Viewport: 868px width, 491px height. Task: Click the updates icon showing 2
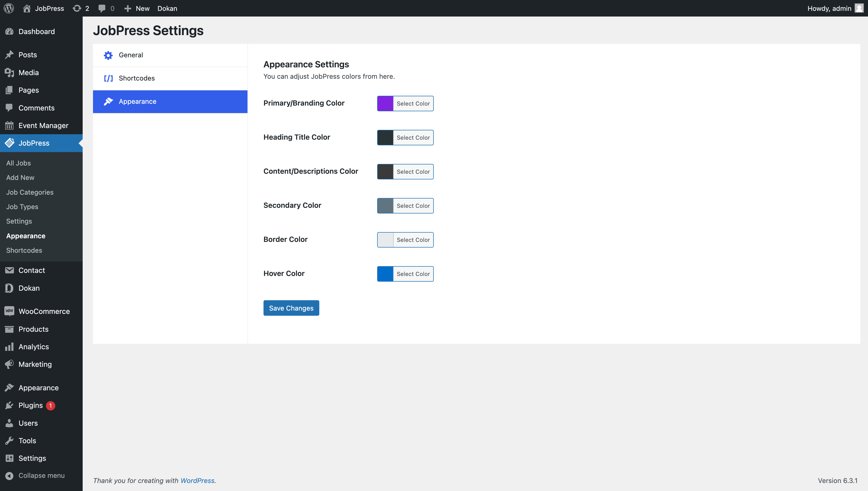(x=77, y=8)
